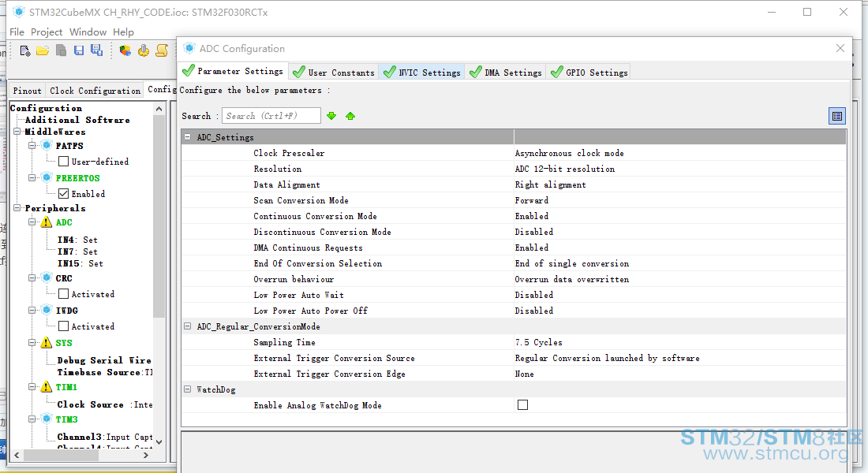The width and height of the screenshot is (868, 473).
Task: Click the multicolored shapes toolbar icon
Action: click(125, 51)
